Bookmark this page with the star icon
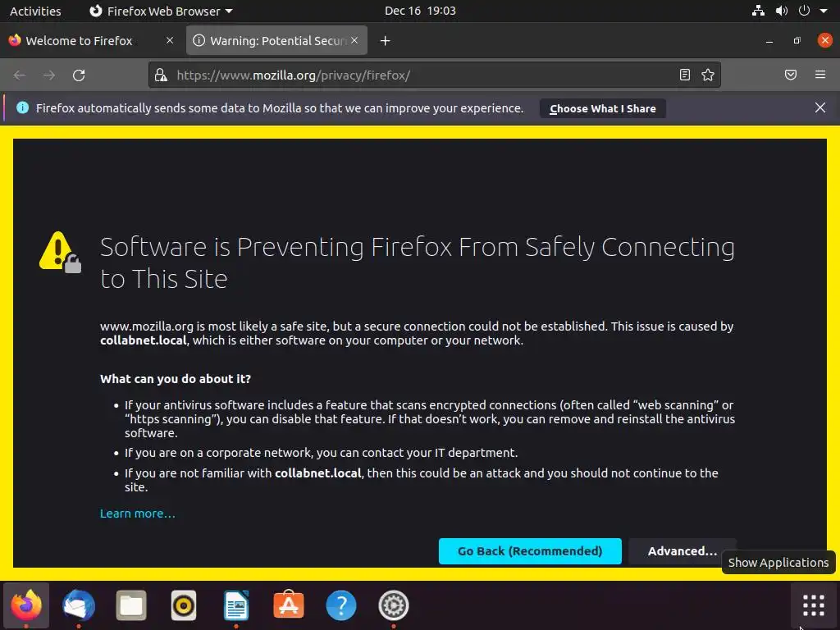 [x=708, y=75]
